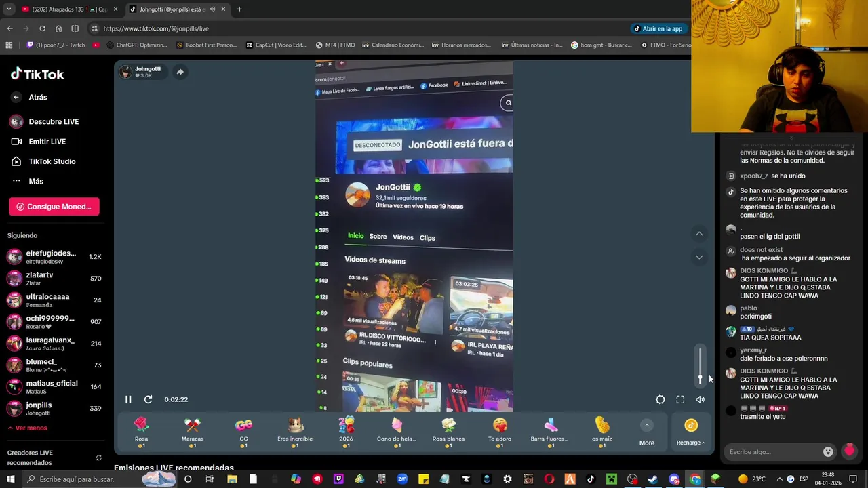Share the Johngotti live stream
Viewport: 868px width, 488px height.
pyautogui.click(x=180, y=72)
